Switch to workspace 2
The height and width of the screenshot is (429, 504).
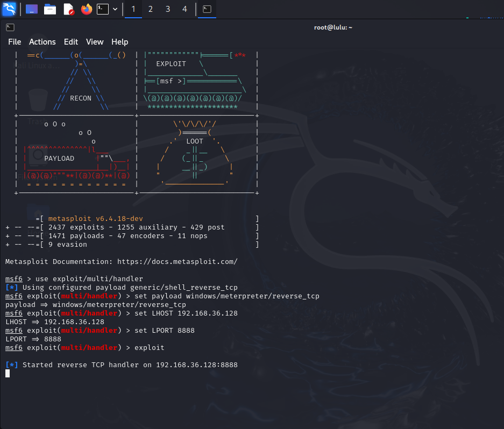tap(151, 9)
